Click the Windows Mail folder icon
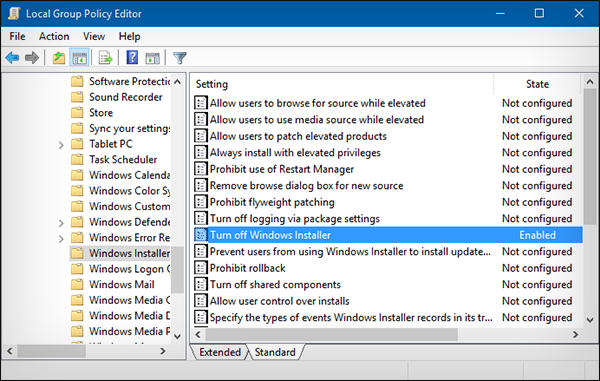Viewport: 600px width, 381px height. coord(77,284)
